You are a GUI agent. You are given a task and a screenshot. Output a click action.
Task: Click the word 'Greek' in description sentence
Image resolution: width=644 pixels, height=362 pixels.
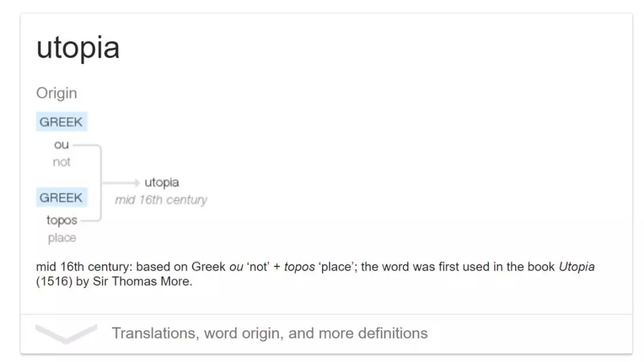(208, 267)
